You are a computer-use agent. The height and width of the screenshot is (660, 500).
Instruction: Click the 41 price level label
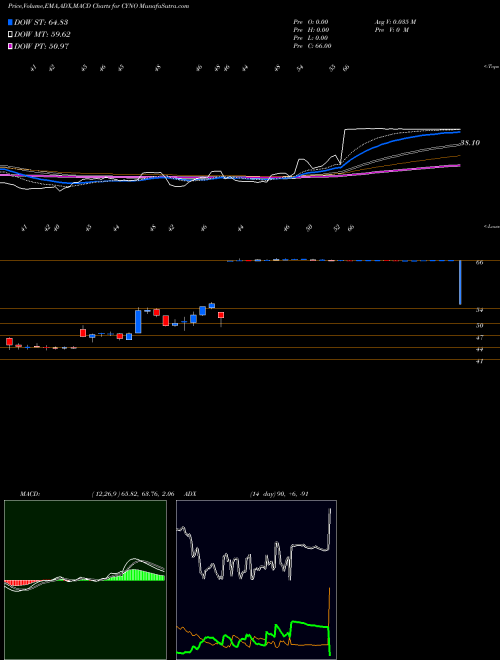click(479, 361)
